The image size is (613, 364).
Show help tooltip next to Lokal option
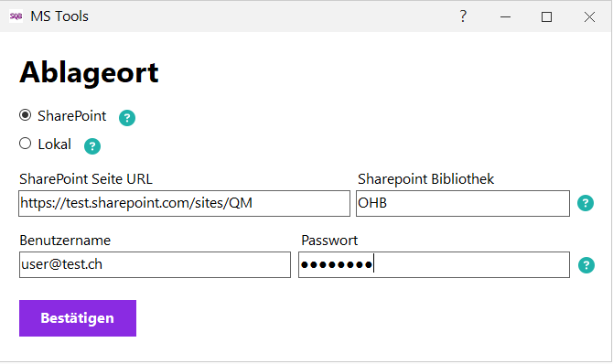click(92, 146)
